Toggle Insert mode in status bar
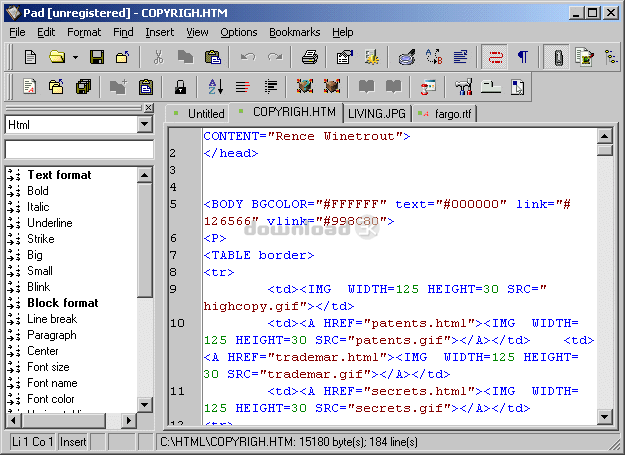Image resolution: width=625 pixels, height=455 pixels. (73, 442)
